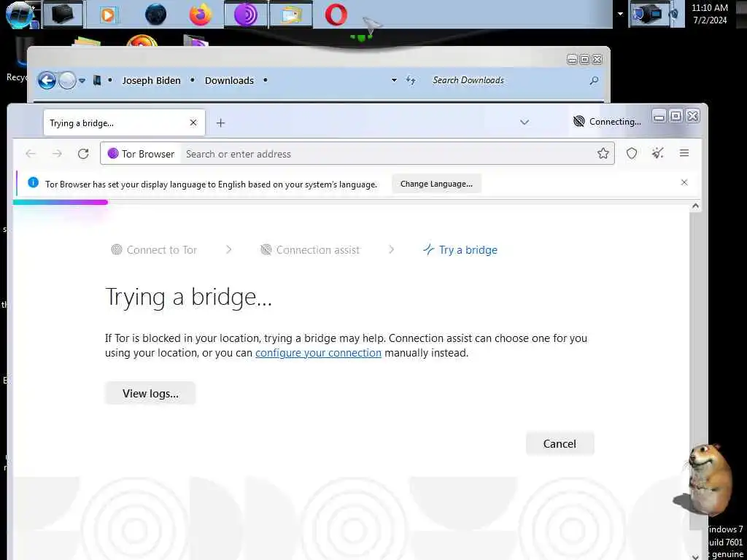Select the file explorer taskbar icon
747x560 pixels.
click(290, 15)
